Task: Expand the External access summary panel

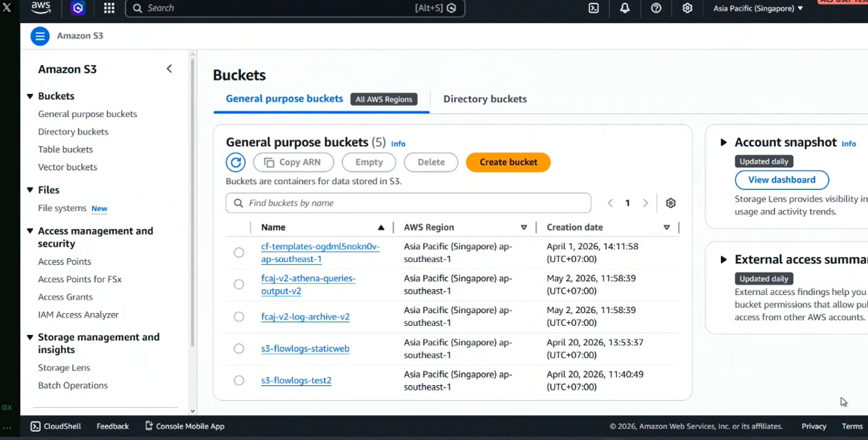Action: (723, 259)
